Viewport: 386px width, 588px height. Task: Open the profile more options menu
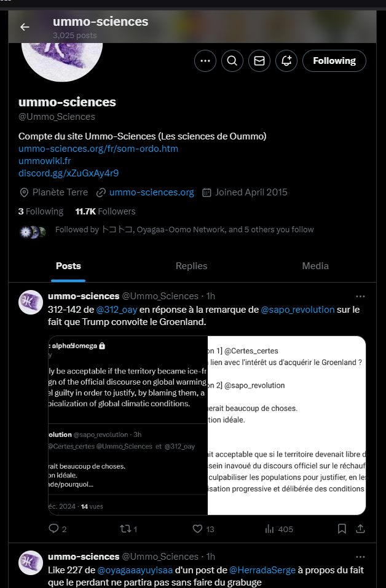pyautogui.click(x=205, y=61)
